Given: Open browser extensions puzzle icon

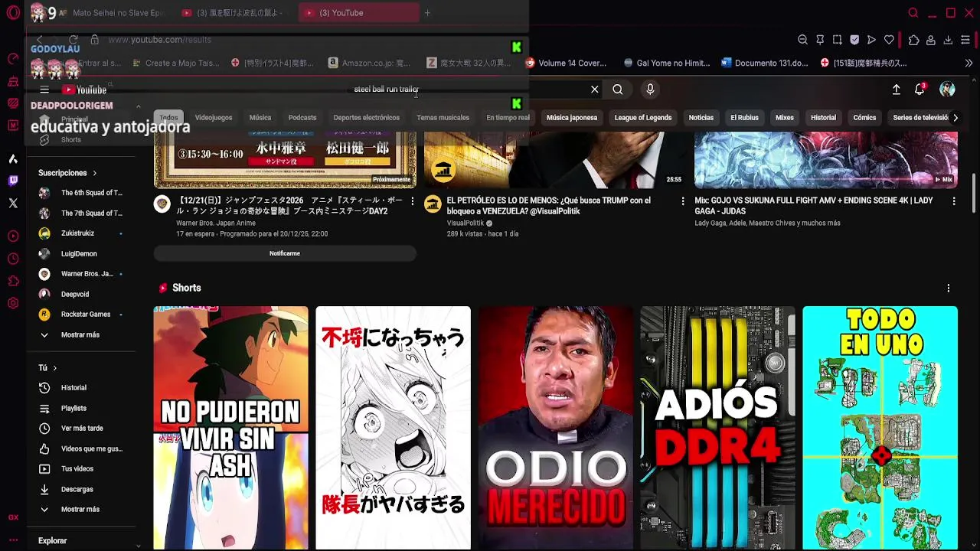Looking at the screenshot, I should [913, 40].
